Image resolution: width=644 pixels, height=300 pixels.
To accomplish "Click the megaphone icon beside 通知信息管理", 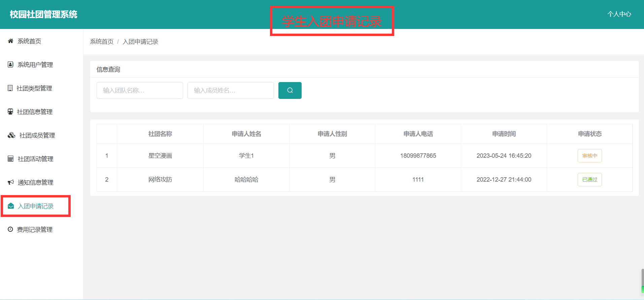I will click(11, 182).
